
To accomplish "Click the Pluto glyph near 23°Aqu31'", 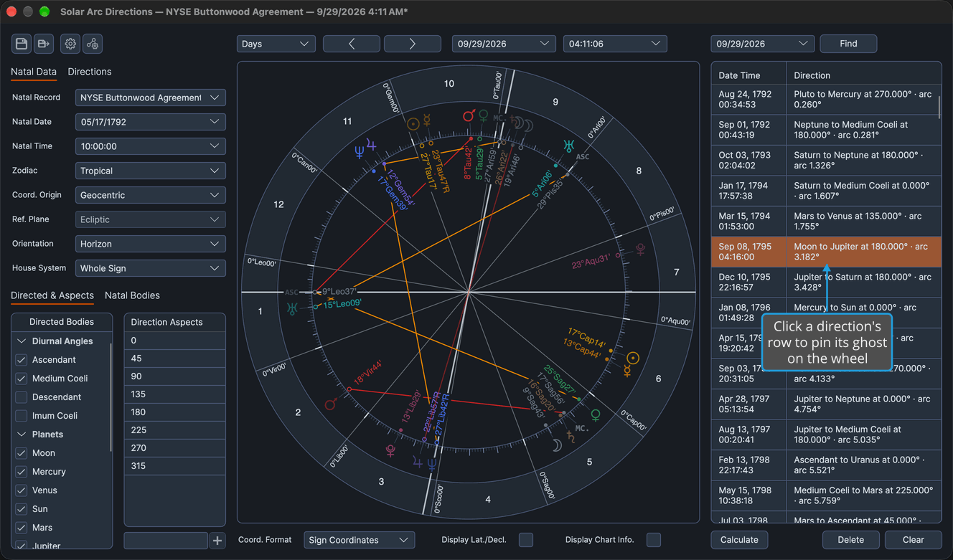I will tap(640, 250).
